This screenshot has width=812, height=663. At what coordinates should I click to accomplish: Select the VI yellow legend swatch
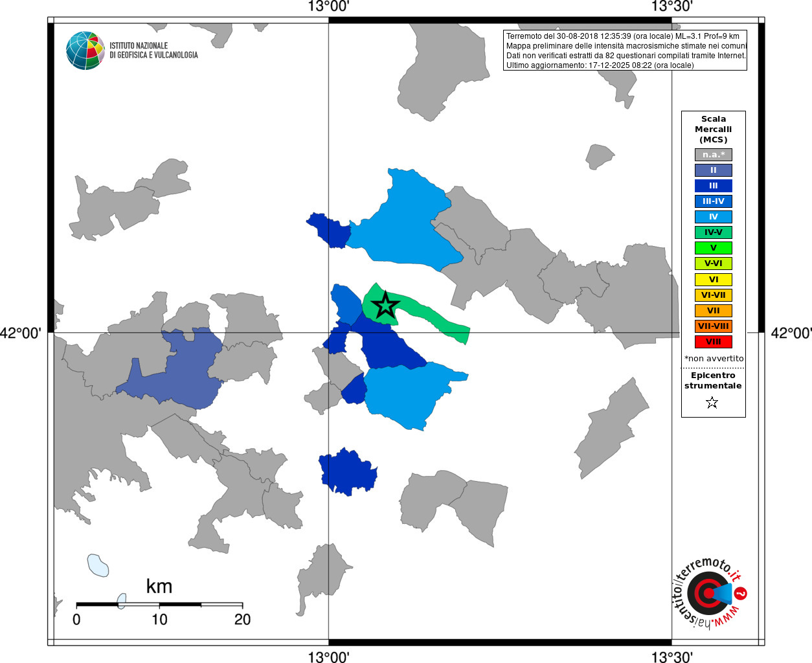[x=714, y=280]
